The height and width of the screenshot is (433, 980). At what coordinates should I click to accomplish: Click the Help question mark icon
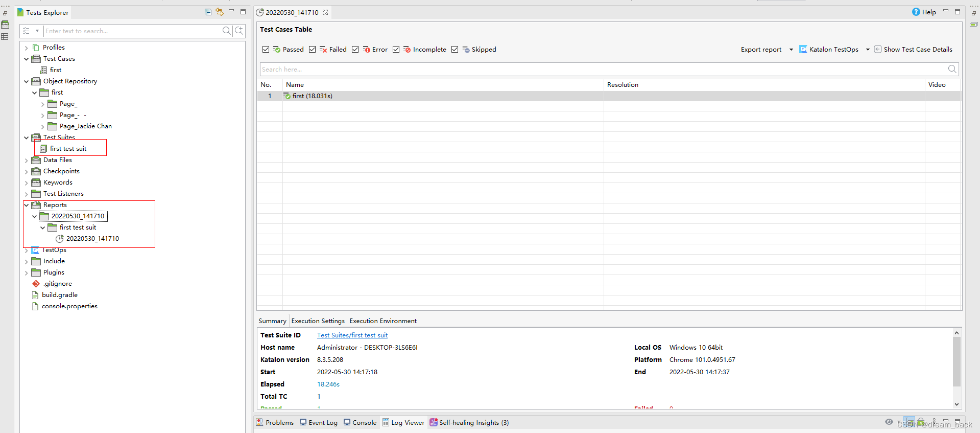[916, 12]
